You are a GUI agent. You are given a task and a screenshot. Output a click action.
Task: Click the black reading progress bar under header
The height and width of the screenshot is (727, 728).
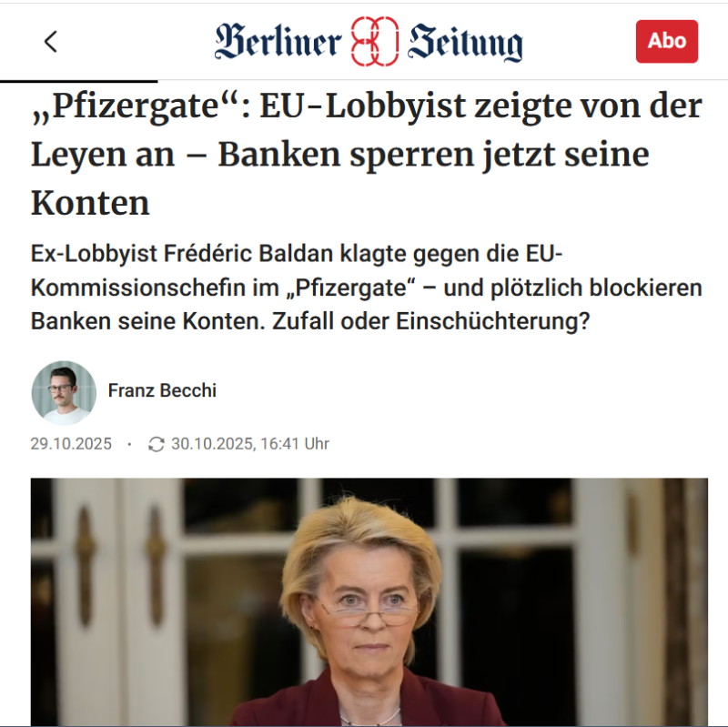[79, 81]
